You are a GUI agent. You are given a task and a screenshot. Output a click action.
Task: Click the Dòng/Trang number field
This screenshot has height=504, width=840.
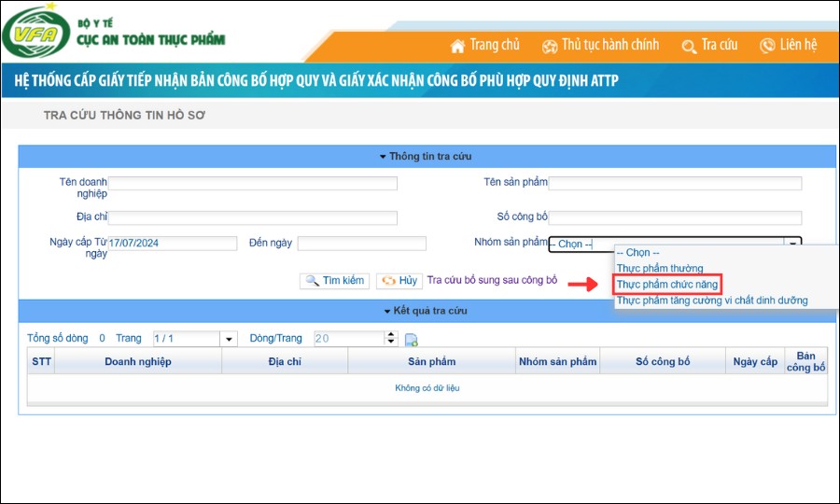coord(349,339)
